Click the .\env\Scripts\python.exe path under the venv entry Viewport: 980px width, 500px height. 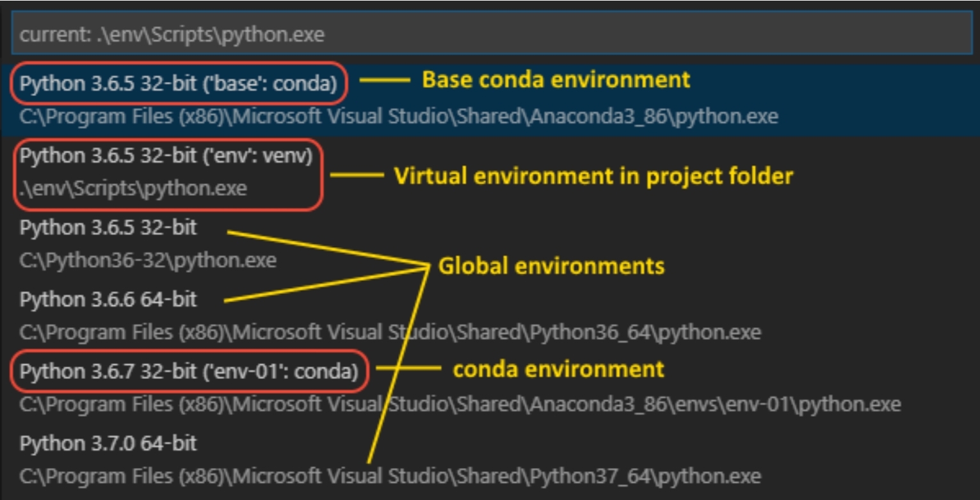(133, 190)
